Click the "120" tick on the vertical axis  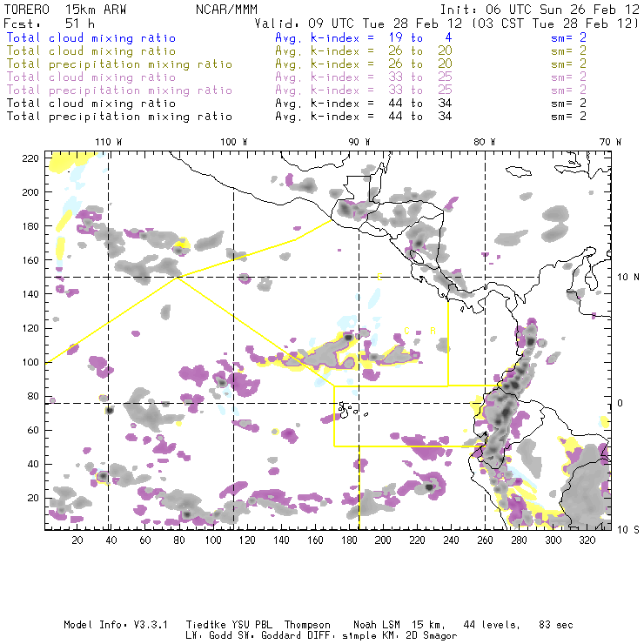point(30,328)
